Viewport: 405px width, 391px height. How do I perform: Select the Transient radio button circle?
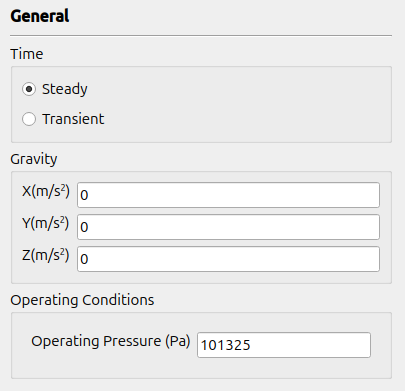coord(29,119)
